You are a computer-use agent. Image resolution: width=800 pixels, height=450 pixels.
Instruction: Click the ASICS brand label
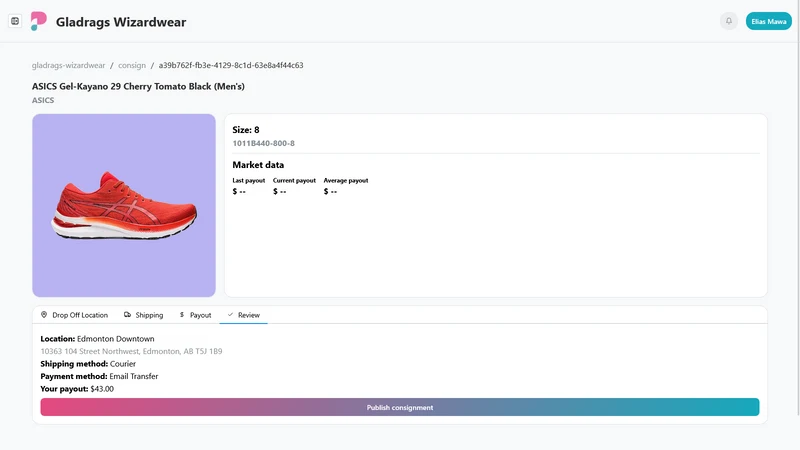point(43,101)
